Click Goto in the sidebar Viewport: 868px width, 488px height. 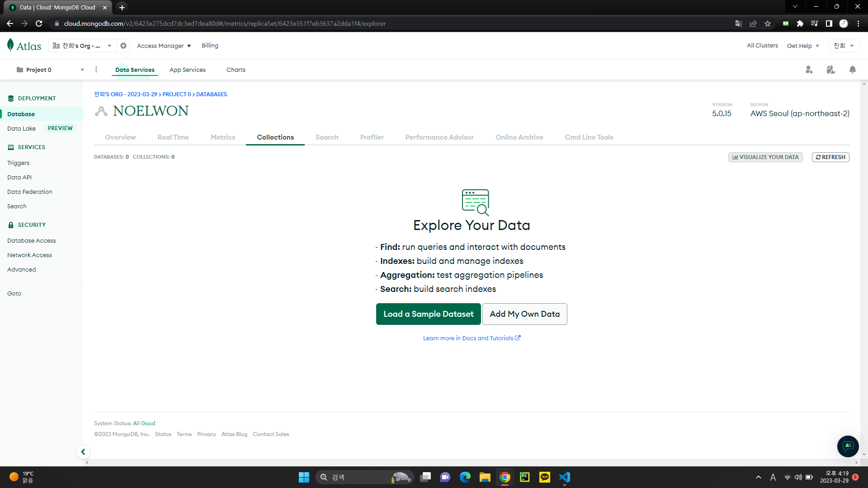pyautogui.click(x=14, y=293)
